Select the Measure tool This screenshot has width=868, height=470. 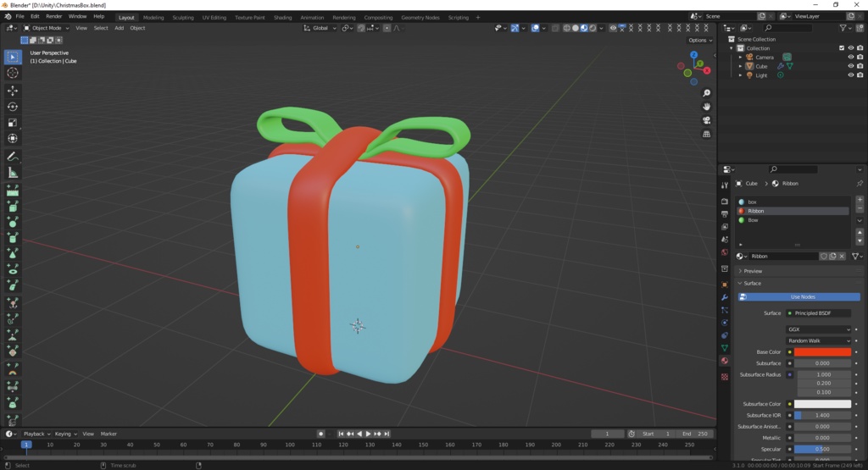pos(13,173)
